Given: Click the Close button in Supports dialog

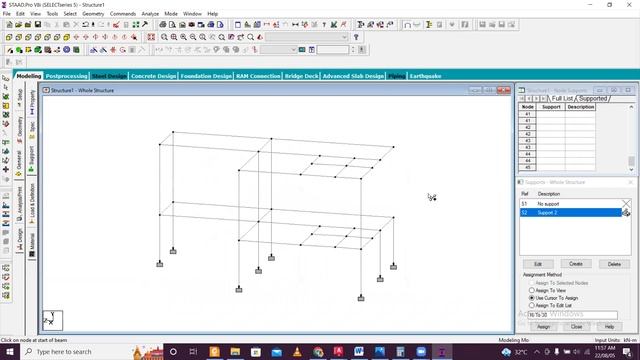Looking at the screenshot, I should pyautogui.click(x=576, y=327).
